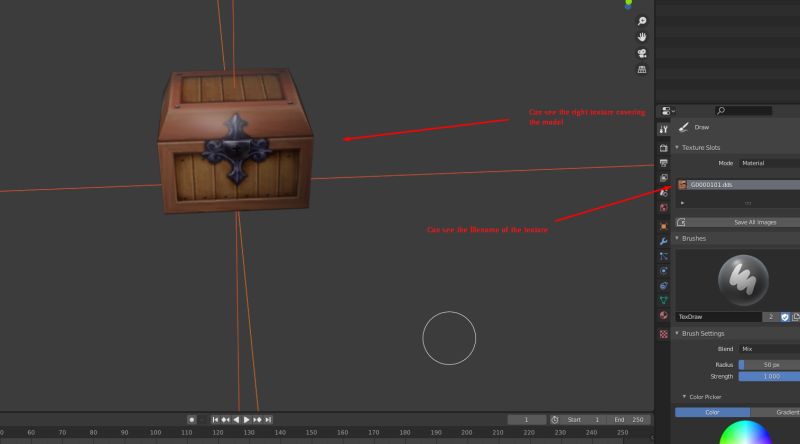Click the texture slot list resize grip dots

[747, 203]
